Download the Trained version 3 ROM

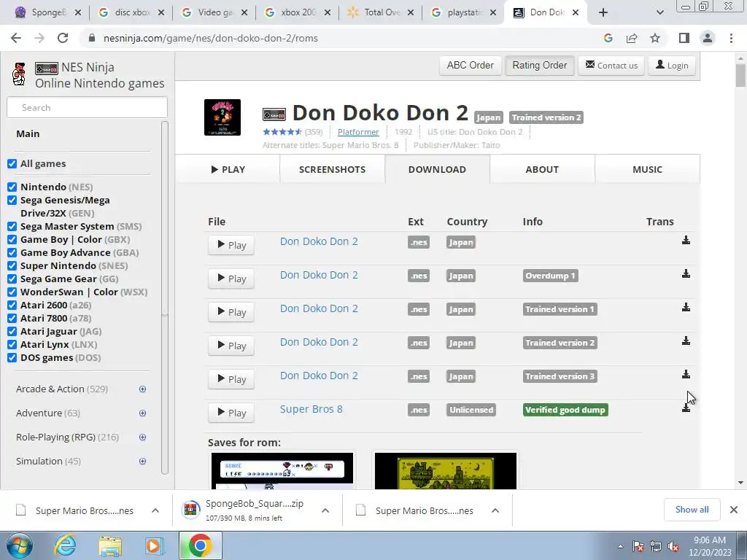click(686, 374)
